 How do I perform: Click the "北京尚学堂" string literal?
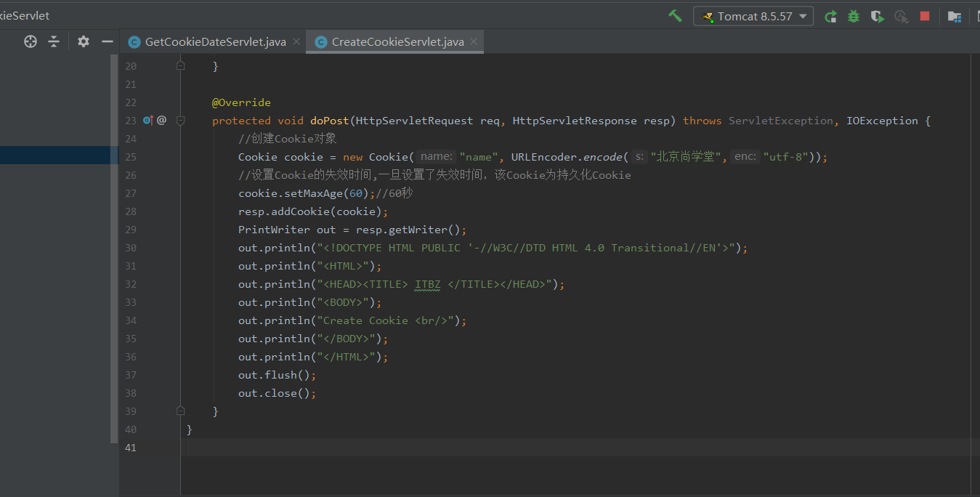point(686,157)
